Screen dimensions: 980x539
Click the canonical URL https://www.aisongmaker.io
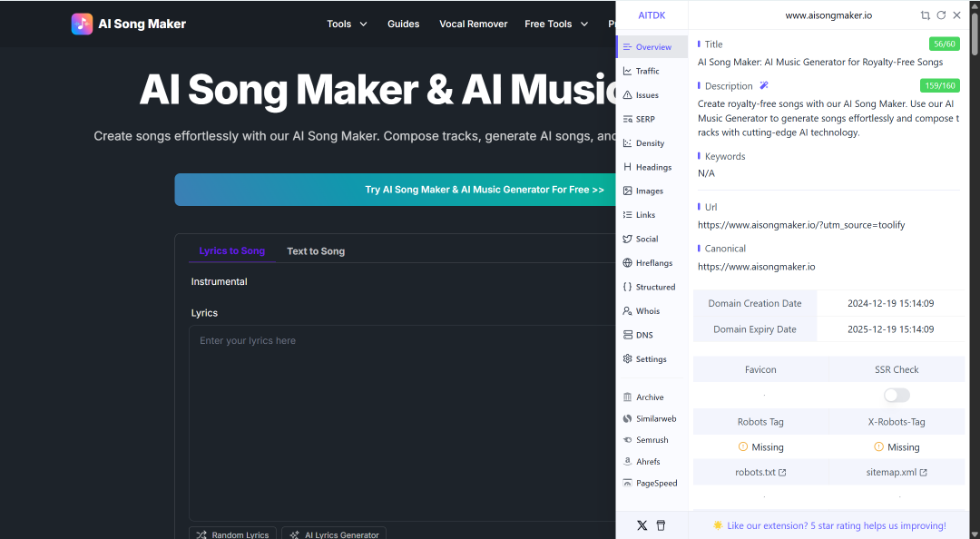point(756,267)
